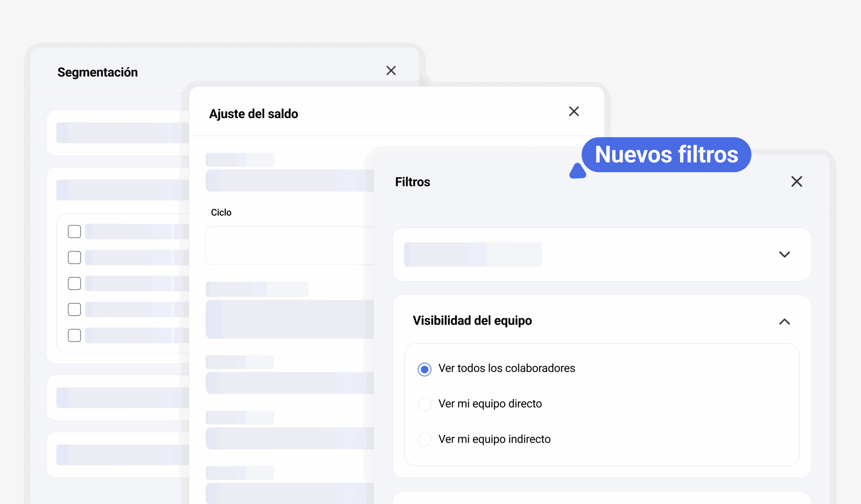Close the Ajuste del saldo dialog
The image size is (861, 504).
[574, 111]
